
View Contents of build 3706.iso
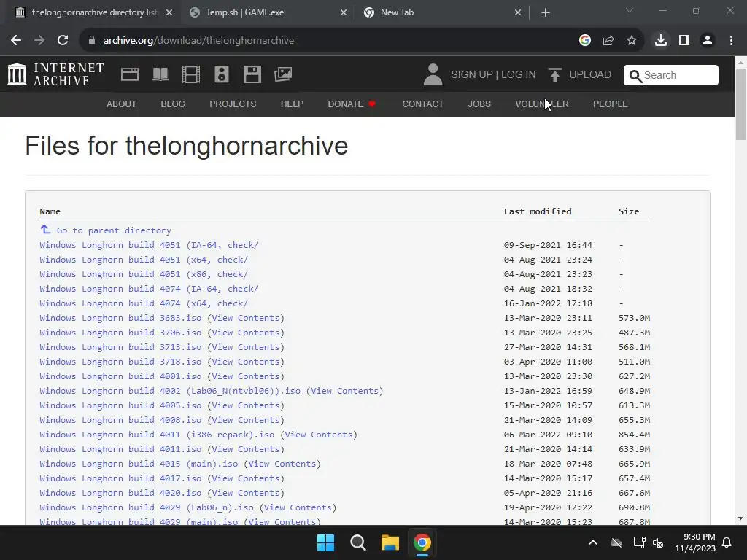[x=245, y=332]
